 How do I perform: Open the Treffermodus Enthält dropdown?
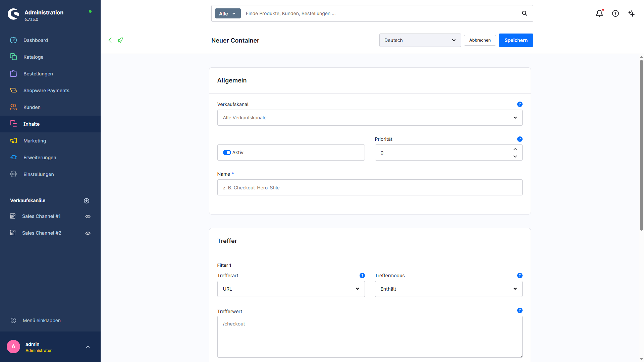click(448, 289)
